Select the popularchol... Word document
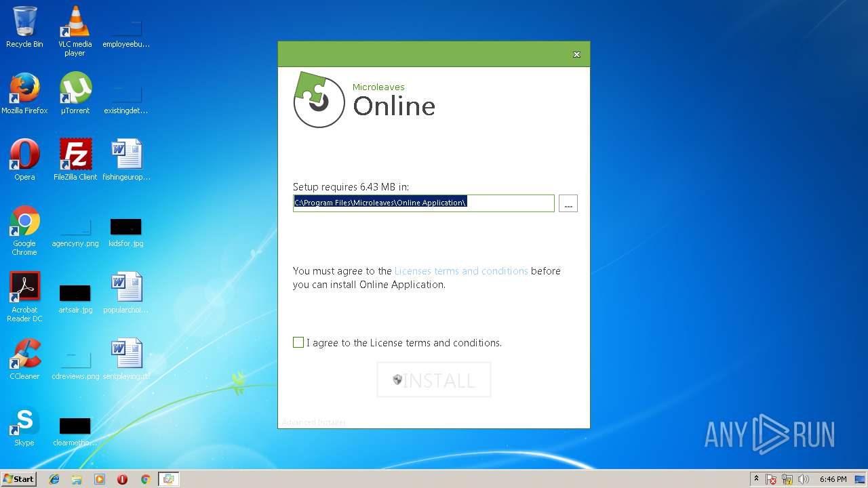 (x=126, y=293)
